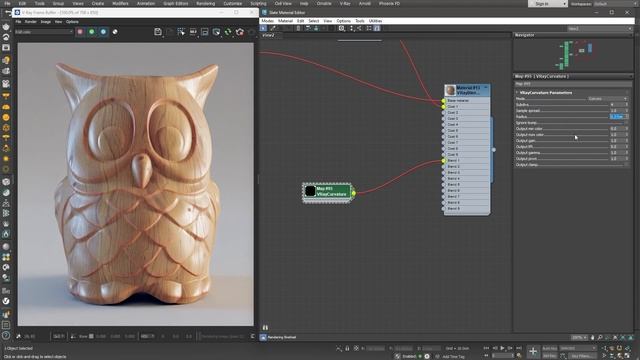The image size is (640, 360).
Task: Click the Output pivot spinner arrows
Action: (627, 159)
